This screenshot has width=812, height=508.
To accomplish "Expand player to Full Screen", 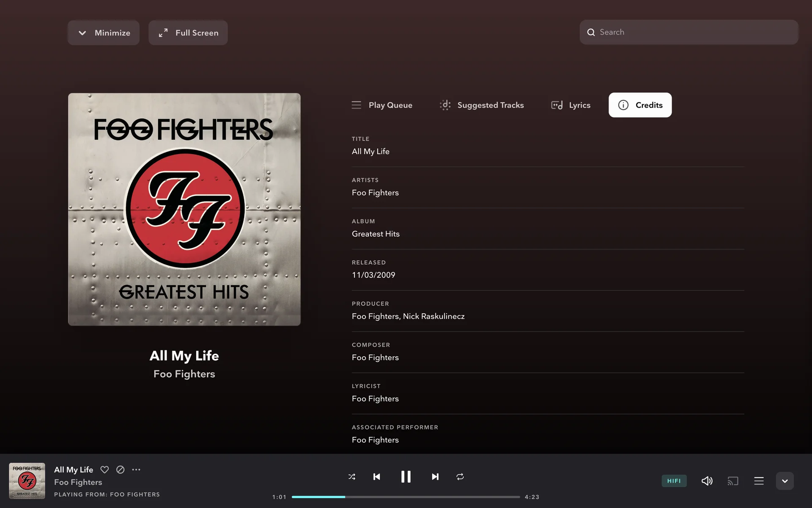I will 188,33.
